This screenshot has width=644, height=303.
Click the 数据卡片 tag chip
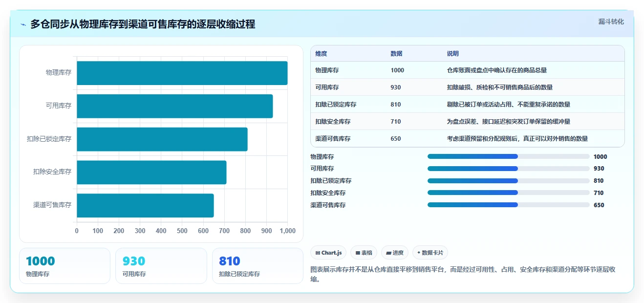[x=430, y=253]
